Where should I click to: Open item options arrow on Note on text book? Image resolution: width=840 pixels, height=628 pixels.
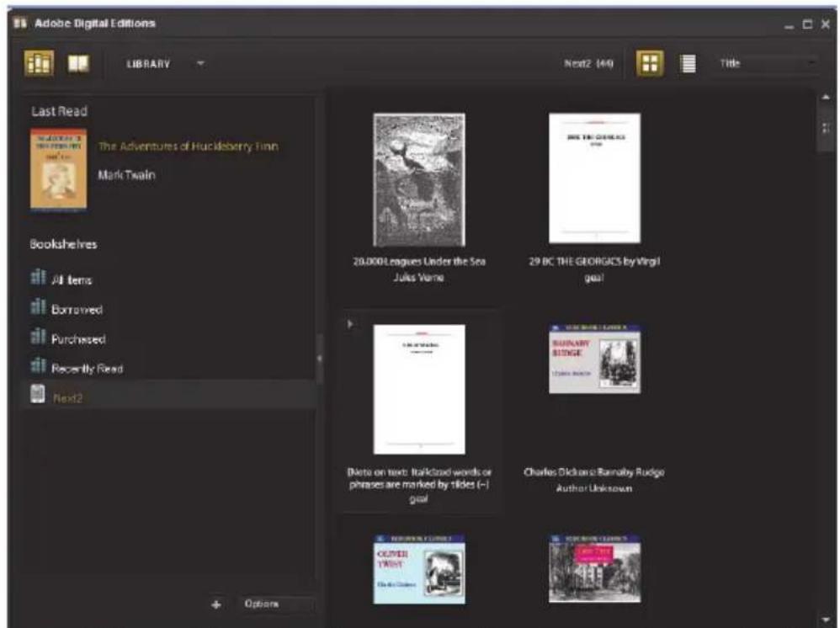(350, 323)
